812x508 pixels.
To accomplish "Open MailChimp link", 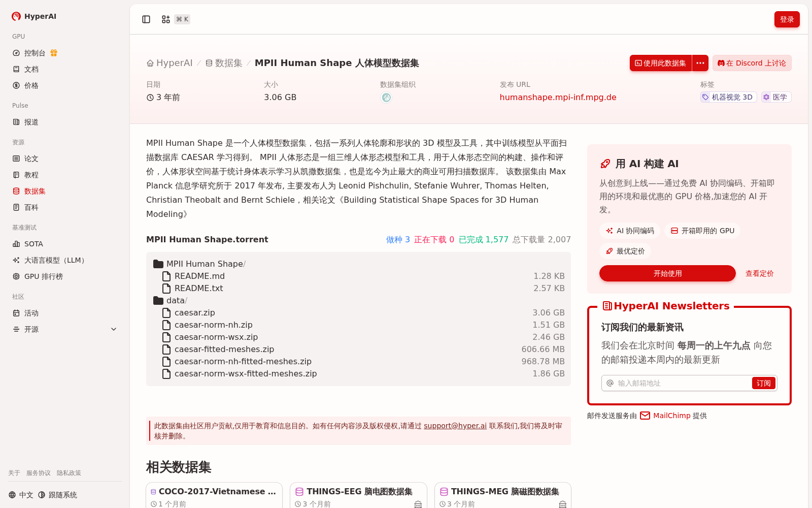I will click(x=672, y=416).
